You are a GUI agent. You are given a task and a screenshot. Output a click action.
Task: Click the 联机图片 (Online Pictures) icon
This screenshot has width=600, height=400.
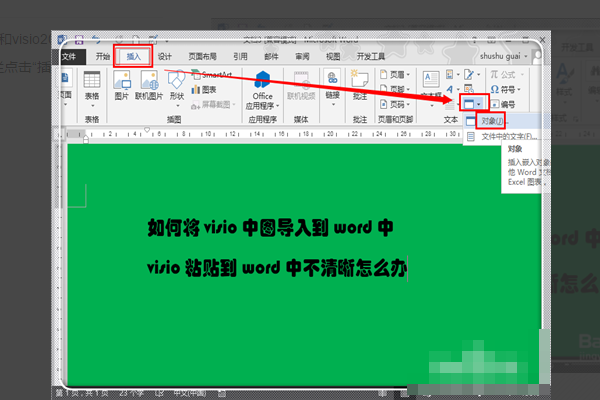click(149, 86)
